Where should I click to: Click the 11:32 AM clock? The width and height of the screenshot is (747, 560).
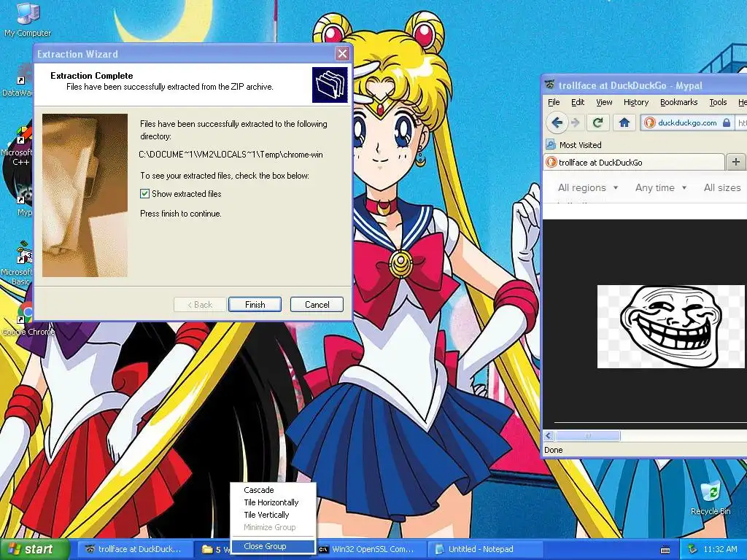720,549
